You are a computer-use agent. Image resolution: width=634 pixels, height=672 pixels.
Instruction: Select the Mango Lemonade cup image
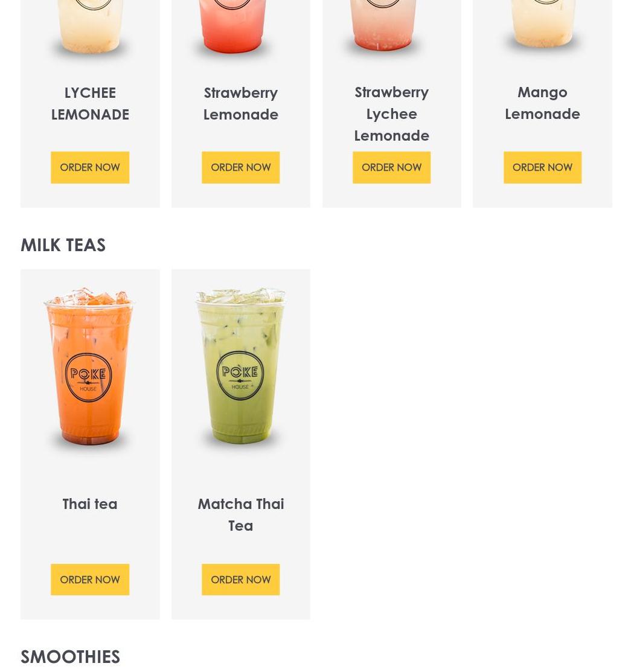coord(542,24)
